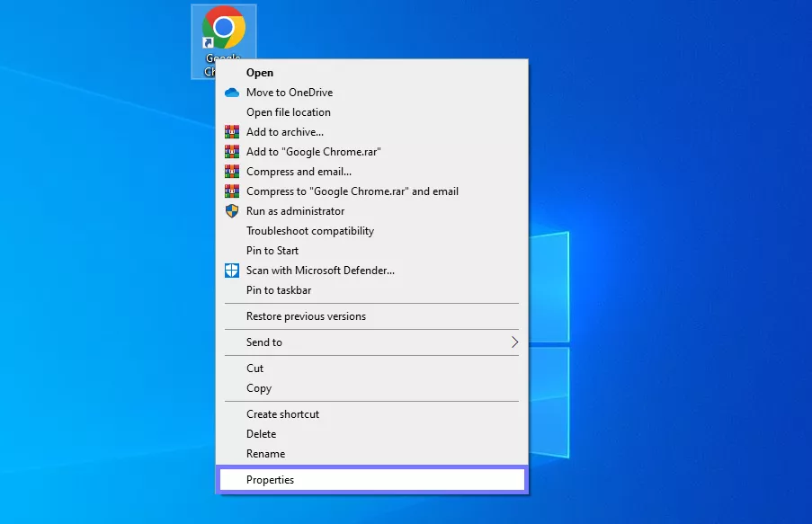Create a shortcut copy
The image size is (812, 524).
[x=283, y=413]
